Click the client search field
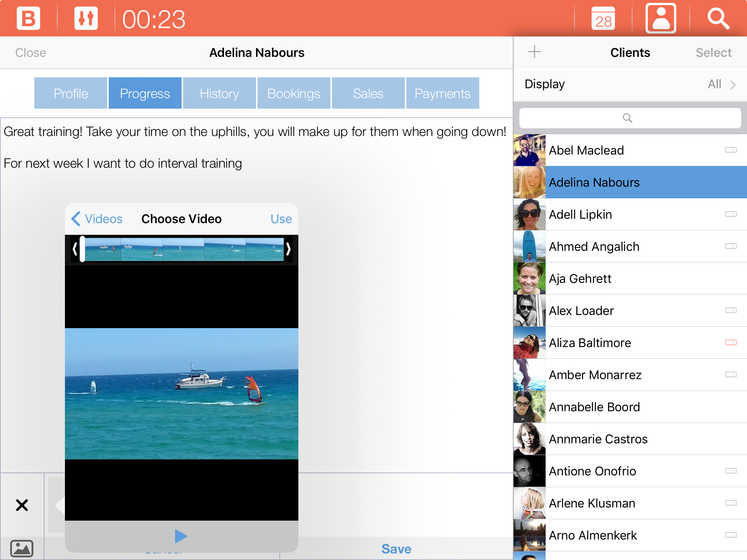Screen dimensions: 747x560 tap(630, 118)
